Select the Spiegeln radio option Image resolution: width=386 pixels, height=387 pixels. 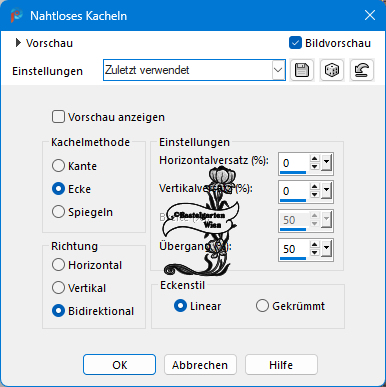tap(58, 212)
